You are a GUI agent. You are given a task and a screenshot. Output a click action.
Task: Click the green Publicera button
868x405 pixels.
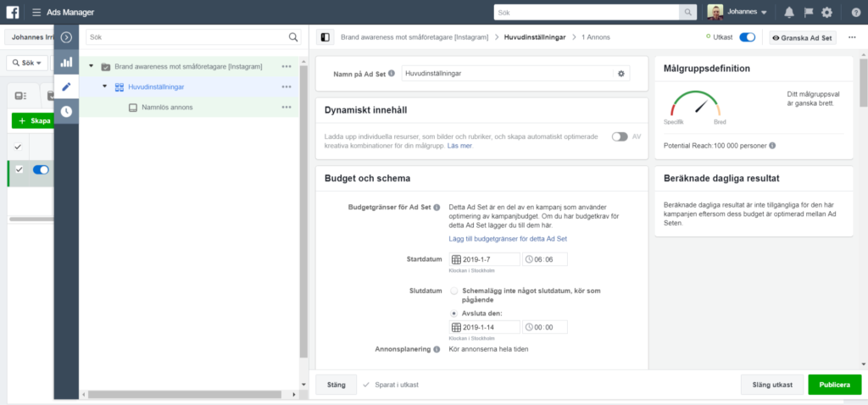(834, 385)
